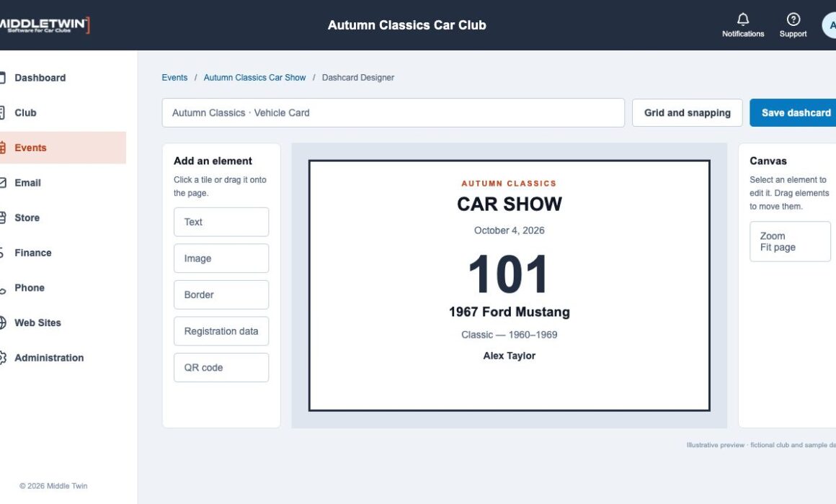Click the Club sidebar icon

click(2, 112)
